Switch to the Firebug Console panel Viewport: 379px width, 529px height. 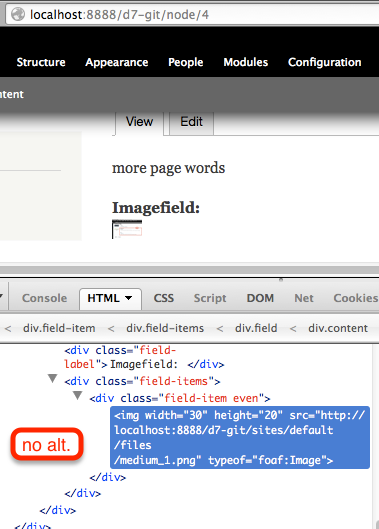(x=45, y=298)
